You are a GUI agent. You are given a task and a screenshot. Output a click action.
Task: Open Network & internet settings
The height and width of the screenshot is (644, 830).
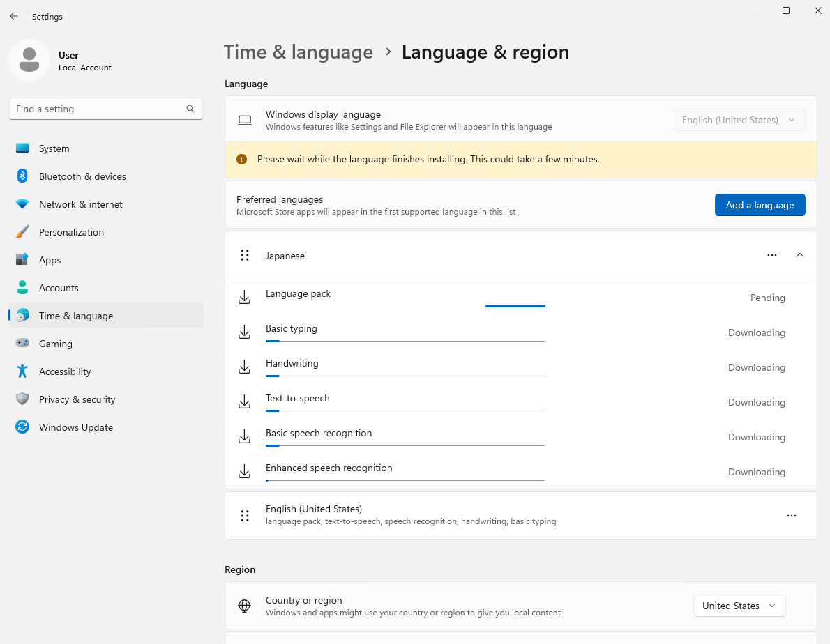pyautogui.click(x=106, y=204)
